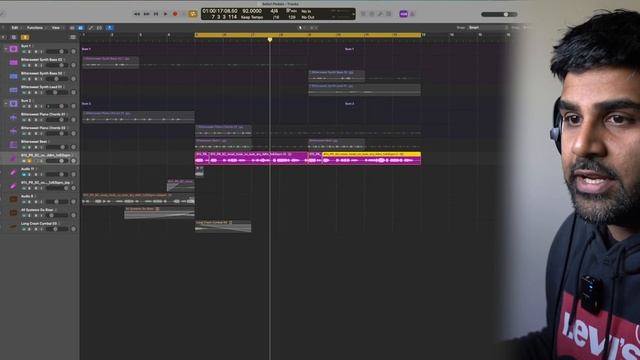The height and width of the screenshot is (360, 640).
Task: Click the Add Track plus button
Action: pos(4,37)
